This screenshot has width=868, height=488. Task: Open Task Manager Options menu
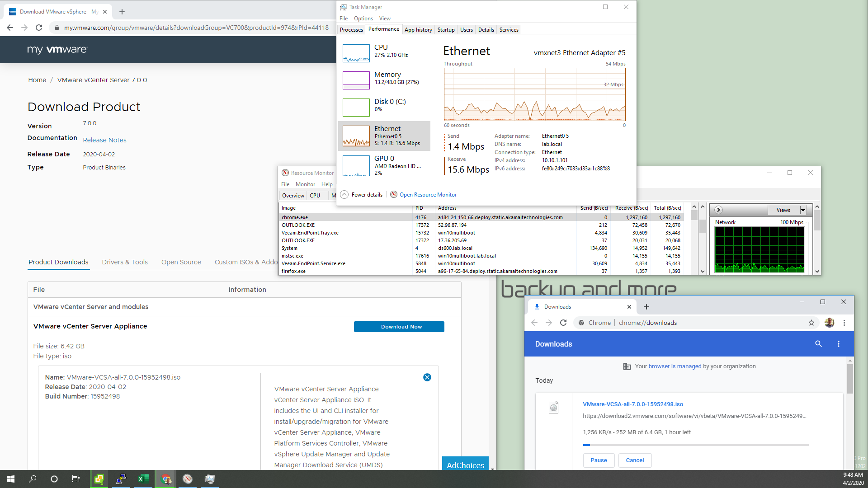363,19
